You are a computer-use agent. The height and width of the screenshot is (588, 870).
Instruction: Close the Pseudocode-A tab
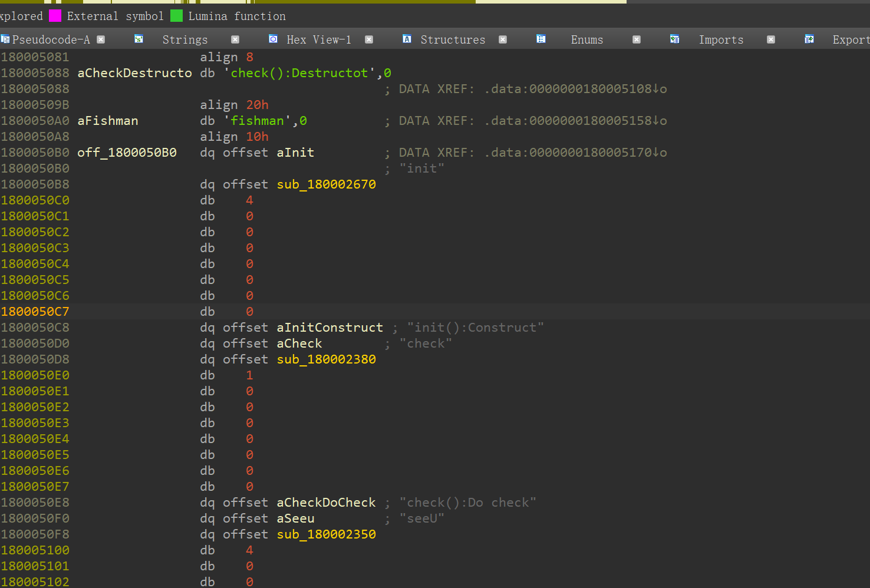tap(101, 39)
